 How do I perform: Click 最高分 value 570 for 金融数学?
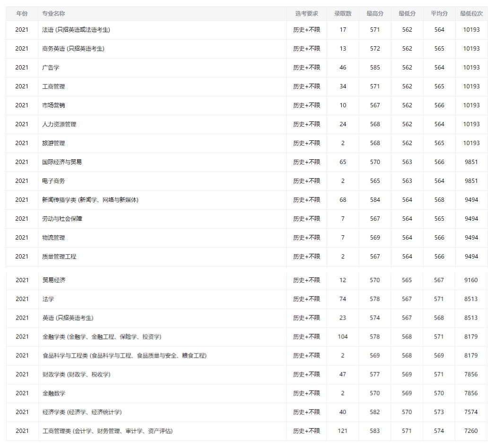coord(375,393)
